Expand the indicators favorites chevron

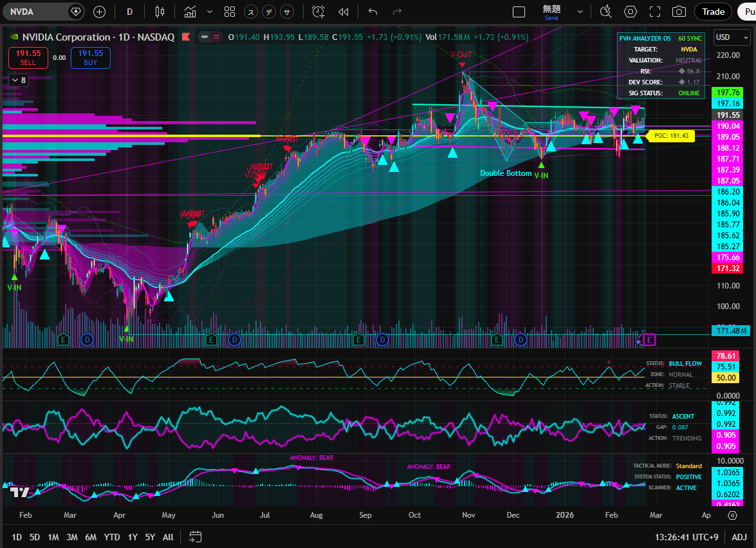(210, 12)
